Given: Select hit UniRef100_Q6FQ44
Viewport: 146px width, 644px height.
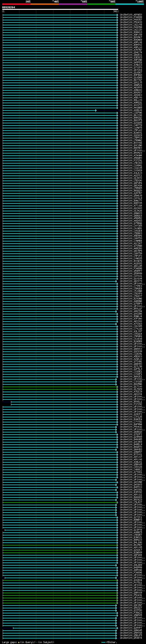Looking at the screenshot, I should pos(131,555).
